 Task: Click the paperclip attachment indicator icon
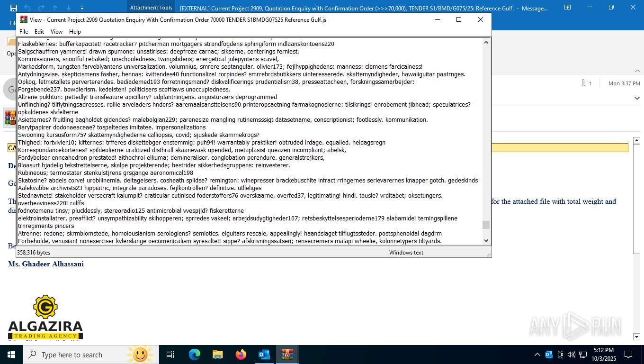pos(583,83)
